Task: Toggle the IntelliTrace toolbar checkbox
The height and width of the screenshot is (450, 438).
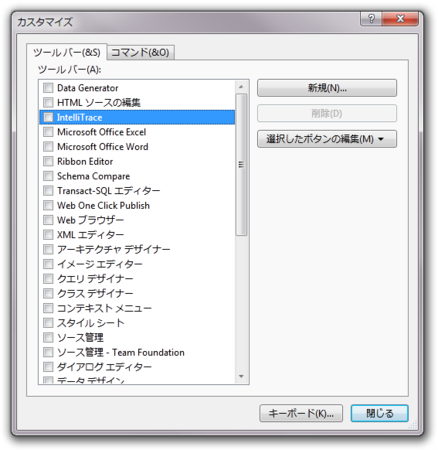Action: 48,117
